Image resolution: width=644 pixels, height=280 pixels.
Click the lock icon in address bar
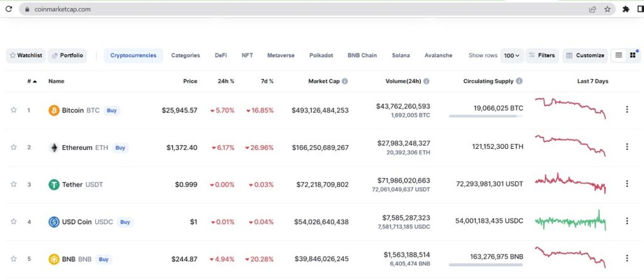point(27,9)
